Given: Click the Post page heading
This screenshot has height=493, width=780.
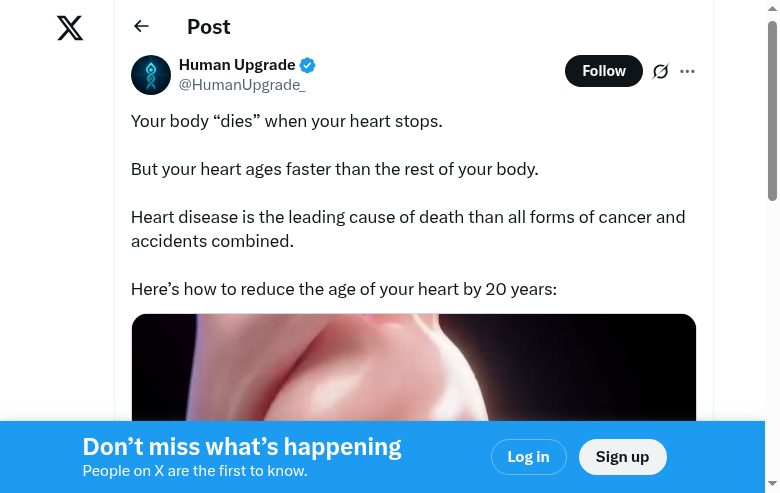Looking at the screenshot, I should tap(209, 27).
